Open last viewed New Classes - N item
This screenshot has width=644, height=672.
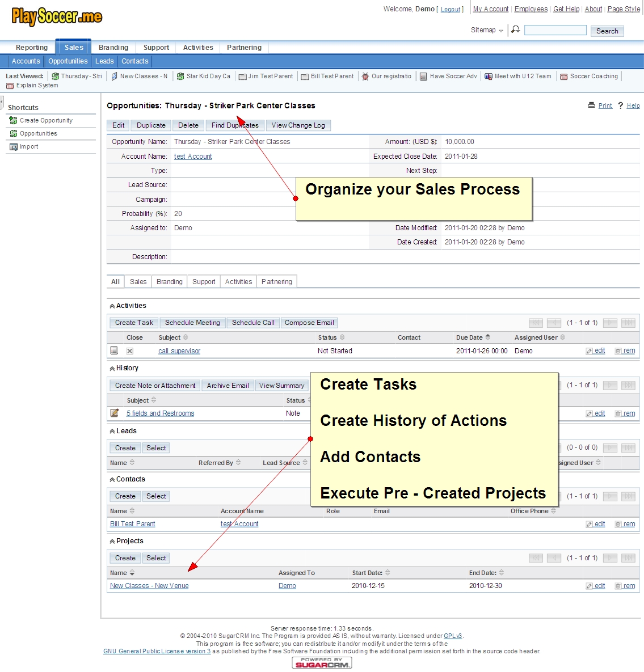click(140, 77)
